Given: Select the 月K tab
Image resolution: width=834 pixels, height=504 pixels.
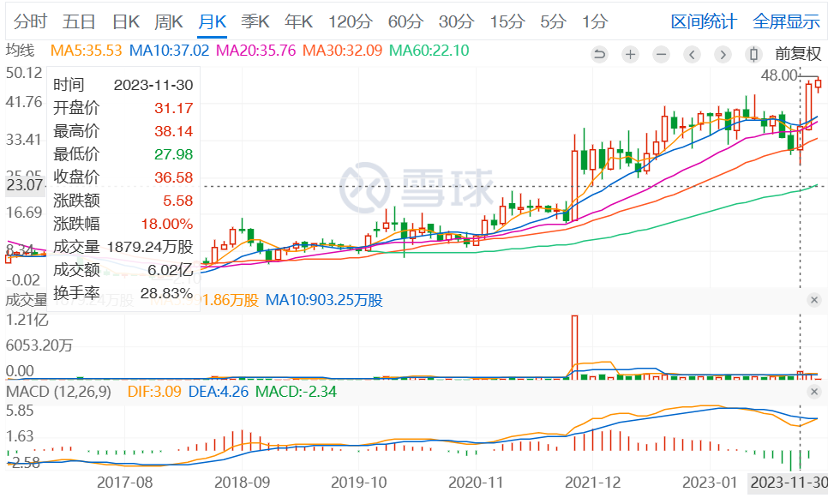Looking at the screenshot, I should [213, 21].
